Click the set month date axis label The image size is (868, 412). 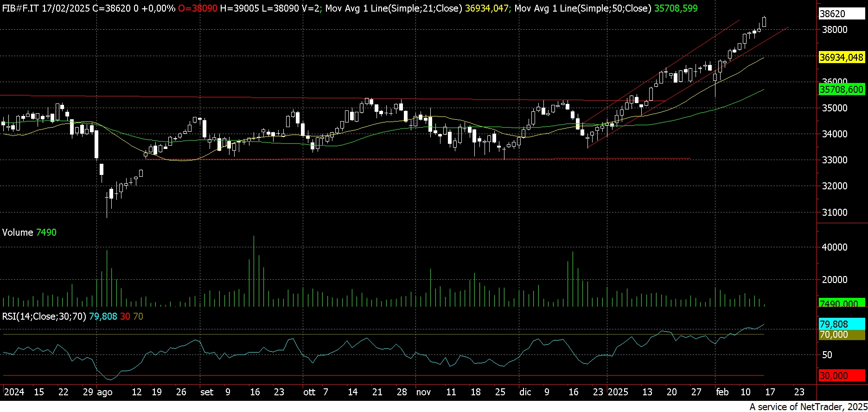click(x=207, y=392)
